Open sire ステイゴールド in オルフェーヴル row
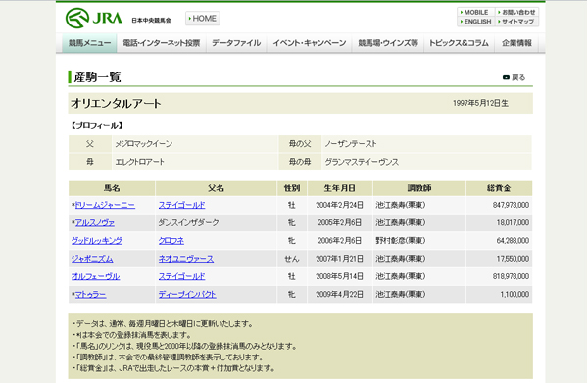Viewport: 588px width, 383px height. (181, 276)
